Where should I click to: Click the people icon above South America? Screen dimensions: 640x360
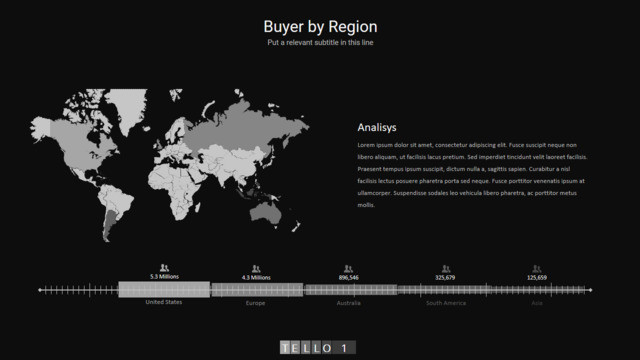(x=446, y=269)
